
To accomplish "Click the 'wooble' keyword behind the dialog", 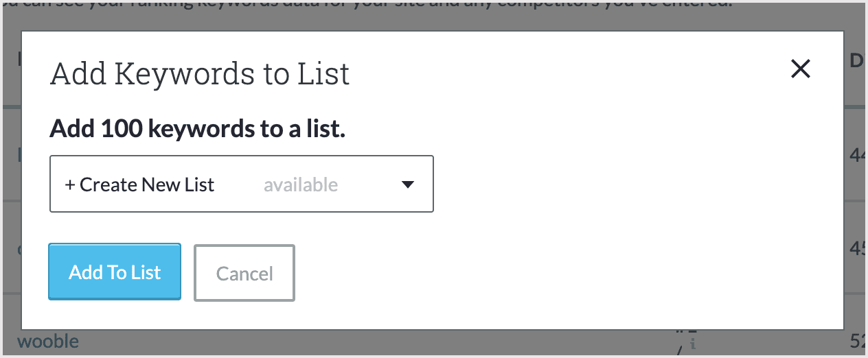I will click(x=48, y=341).
